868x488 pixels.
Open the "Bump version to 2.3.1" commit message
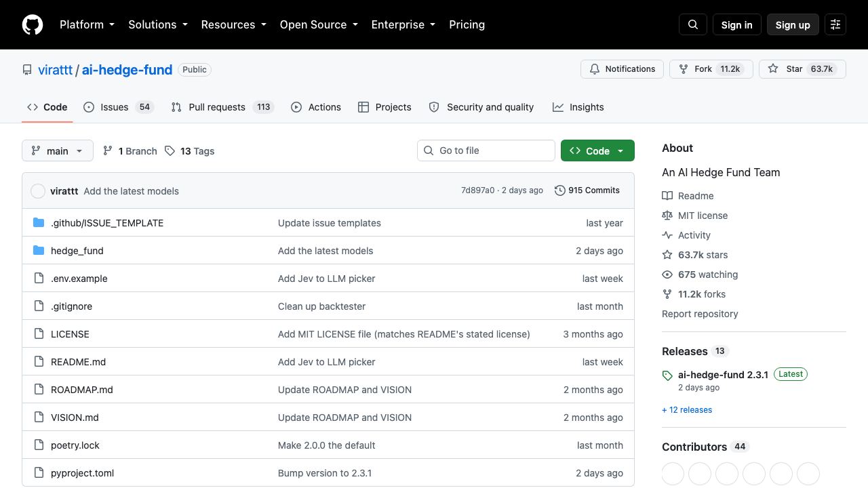(325, 473)
